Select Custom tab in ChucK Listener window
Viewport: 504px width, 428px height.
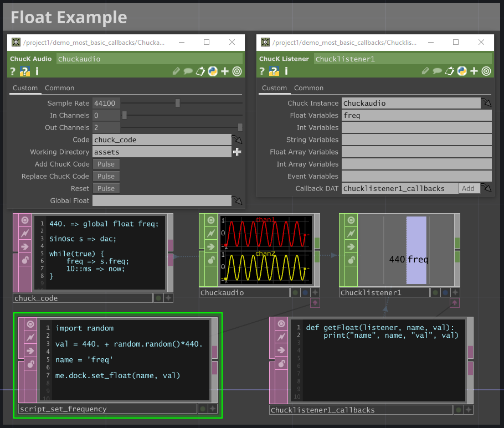(274, 88)
